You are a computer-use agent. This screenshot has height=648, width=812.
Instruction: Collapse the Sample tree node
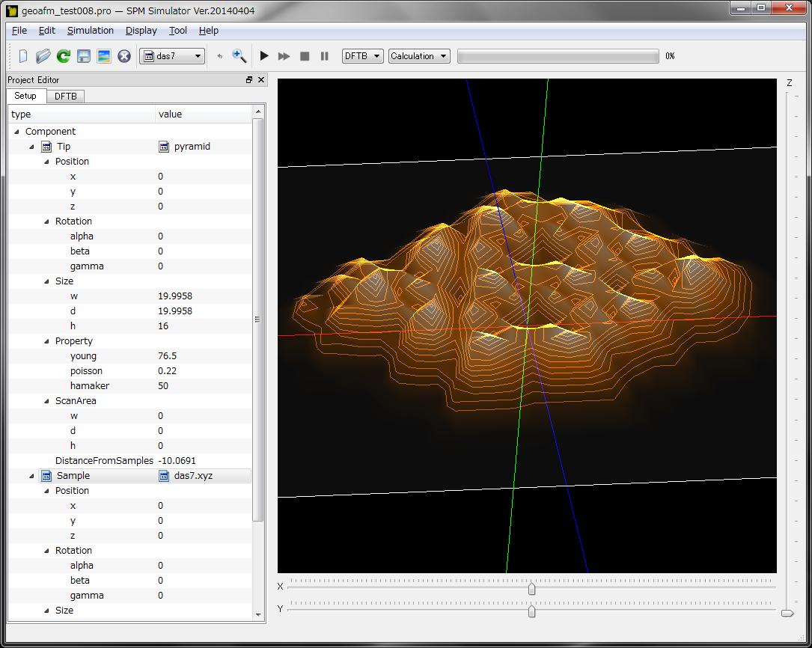31,476
